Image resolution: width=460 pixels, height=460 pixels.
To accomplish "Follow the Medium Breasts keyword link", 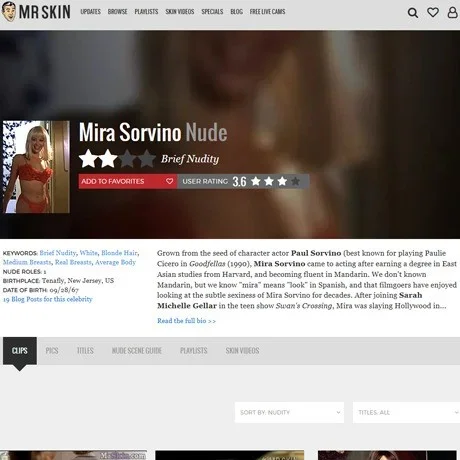I will (27, 262).
